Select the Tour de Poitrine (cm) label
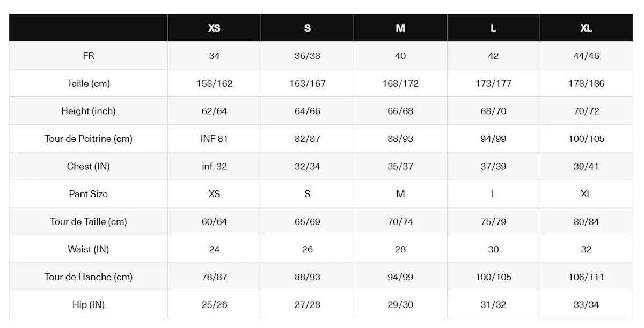The image size is (644, 328). click(x=89, y=139)
